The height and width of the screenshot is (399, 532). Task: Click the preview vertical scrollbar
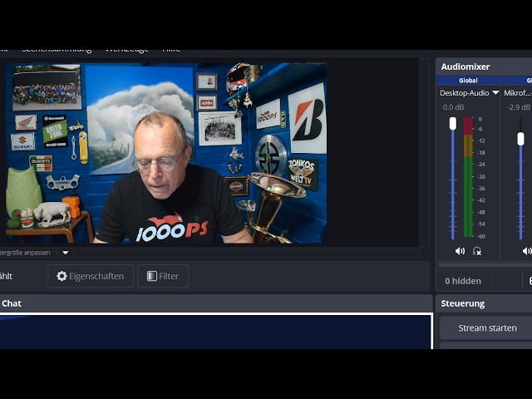[x=424, y=152]
